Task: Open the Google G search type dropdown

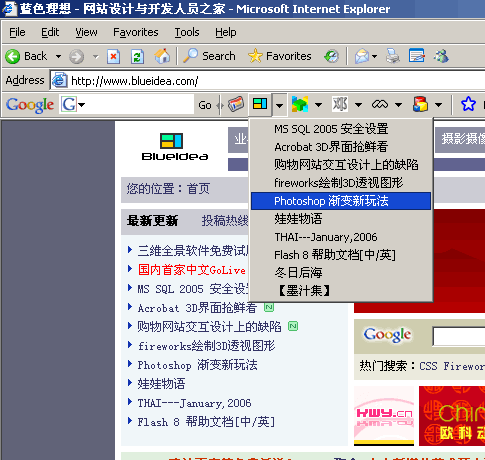Action: point(73,105)
